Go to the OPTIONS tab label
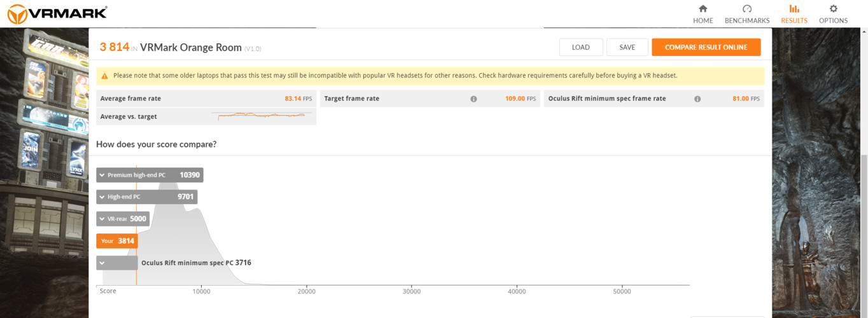This screenshot has height=318, width=868. (x=833, y=20)
